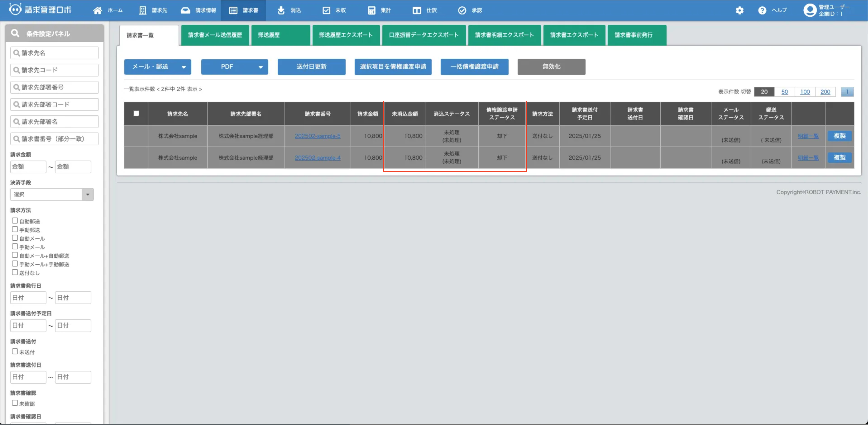The image size is (868, 425).
Task: Click the 条件設定パネル search icon
Action: point(15,33)
